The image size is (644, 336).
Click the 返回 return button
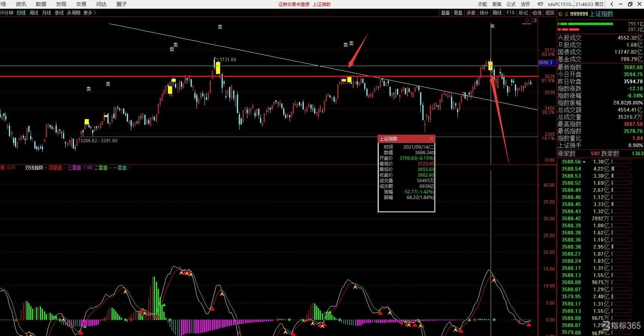click(550, 13)
